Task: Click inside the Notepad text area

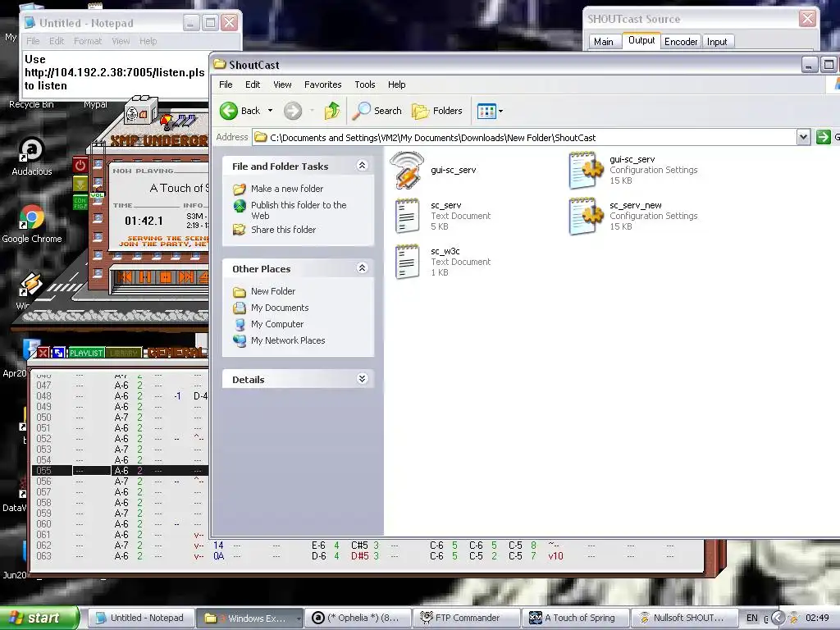Action: click(116, 74)
